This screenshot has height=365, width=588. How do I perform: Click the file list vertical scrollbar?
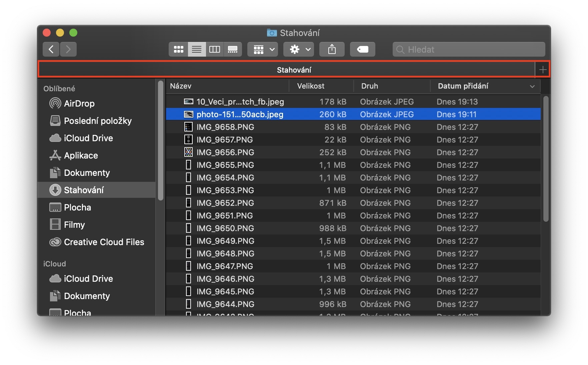click(x=546, y=159)
